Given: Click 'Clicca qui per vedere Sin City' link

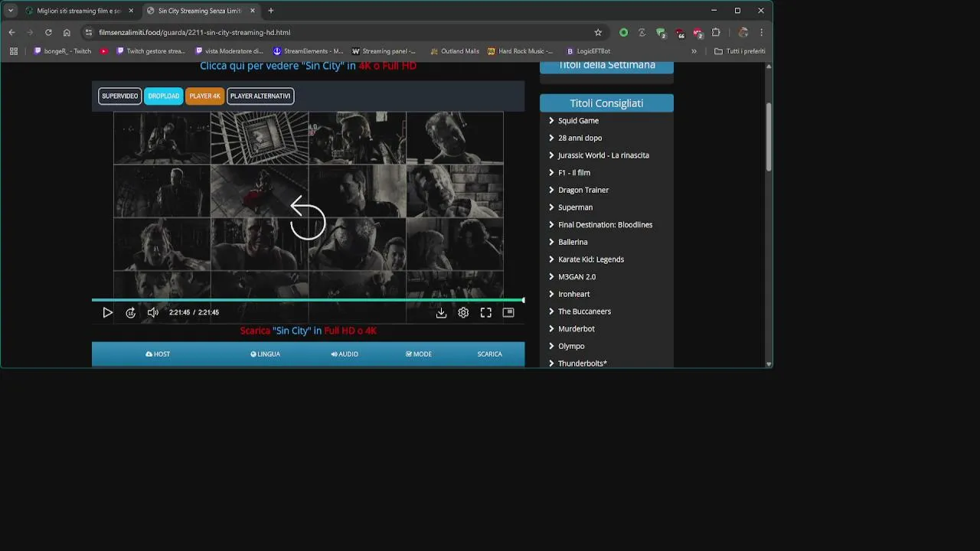Looking at the screenshot, I should [308, 66].
